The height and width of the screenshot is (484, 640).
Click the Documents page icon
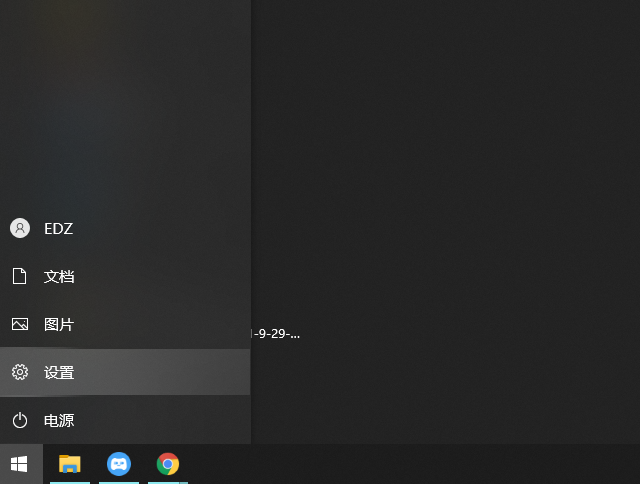click(x=20, y=276)
